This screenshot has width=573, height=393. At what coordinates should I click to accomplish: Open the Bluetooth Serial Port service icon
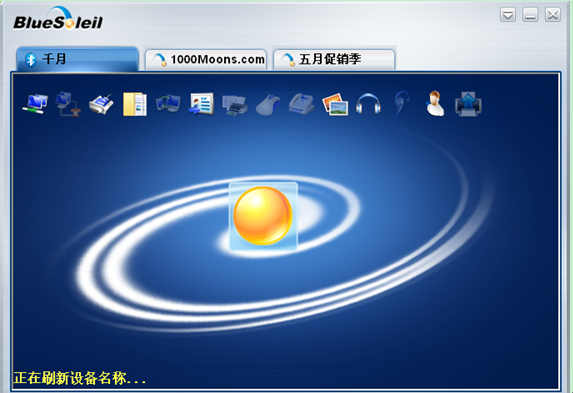click(101, 104)
